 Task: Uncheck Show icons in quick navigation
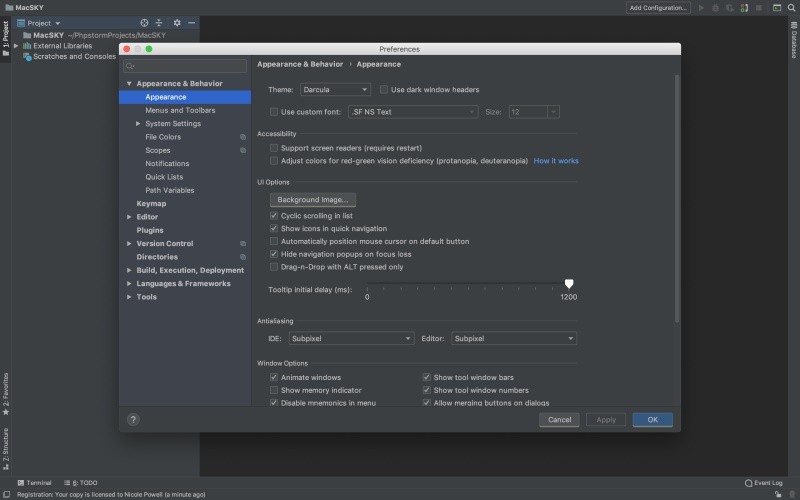tap(274, 229)
